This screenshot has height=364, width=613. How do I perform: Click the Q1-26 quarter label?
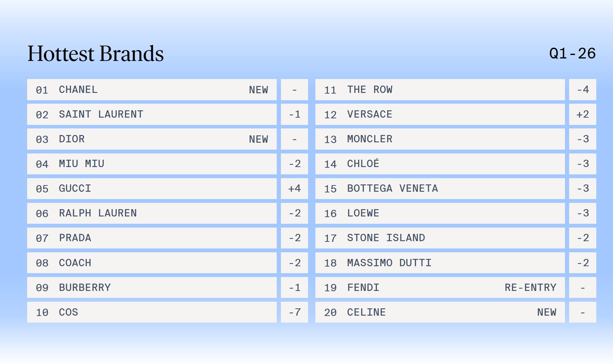pyautogui.click(x=572, y=54)
